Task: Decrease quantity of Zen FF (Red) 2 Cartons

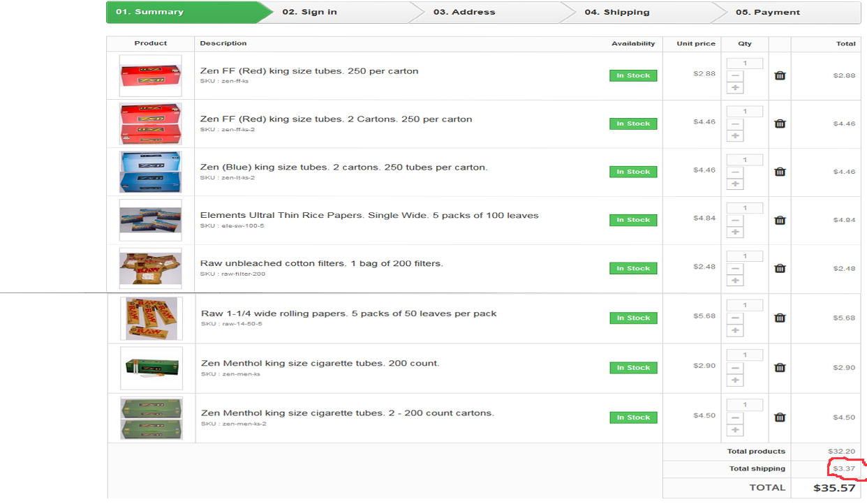Action: point(735,124)
